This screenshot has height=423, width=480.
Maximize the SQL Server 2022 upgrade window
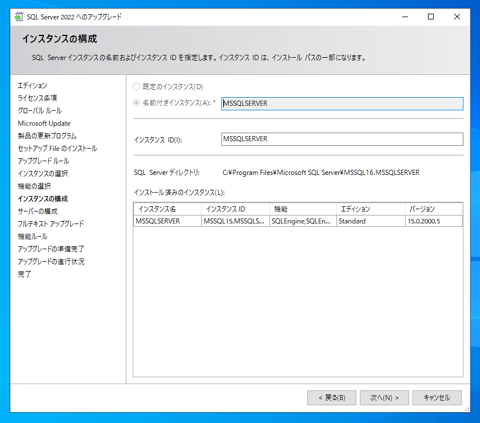pyautogui.click(x=431, y=17)
